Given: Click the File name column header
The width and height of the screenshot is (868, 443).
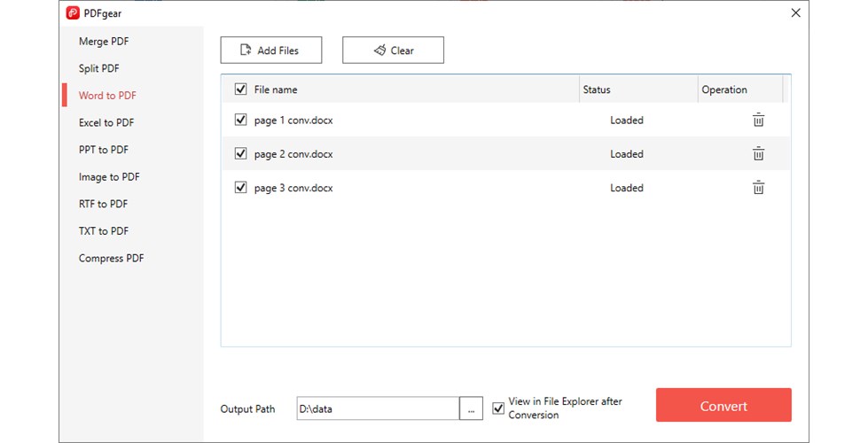Looking at the screenshot, I should 276,89.
